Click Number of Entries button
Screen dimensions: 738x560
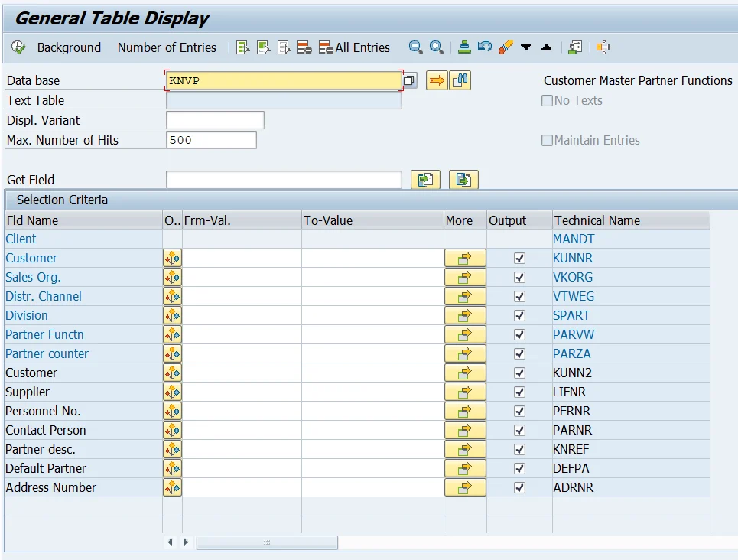pyautogui.click(x=167, y=47)
